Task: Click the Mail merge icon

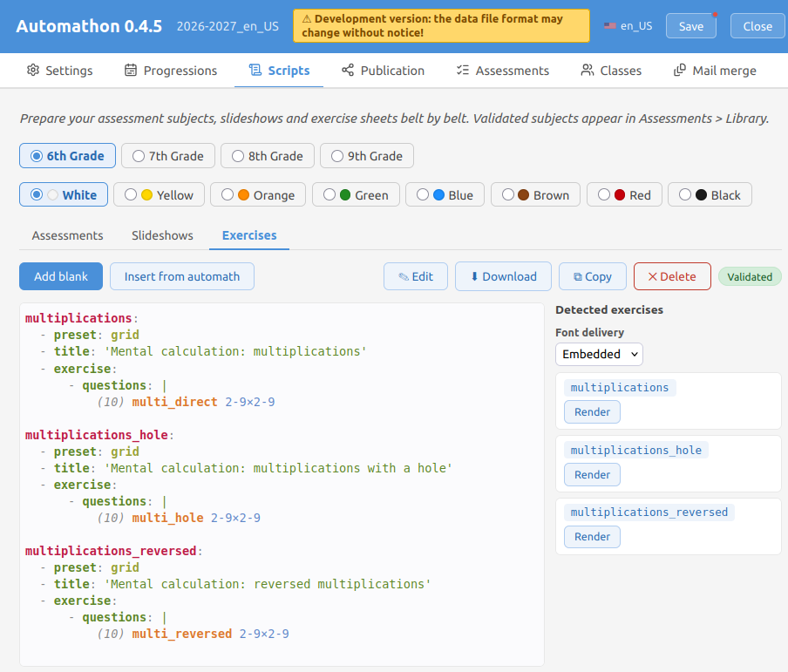Action: (679, 70)
